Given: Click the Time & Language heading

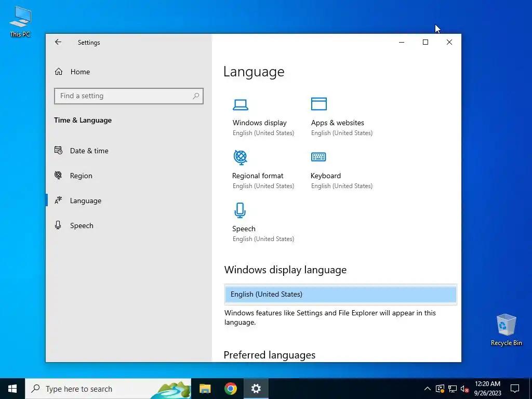Looking at the screenshot, I should (83, 120).
